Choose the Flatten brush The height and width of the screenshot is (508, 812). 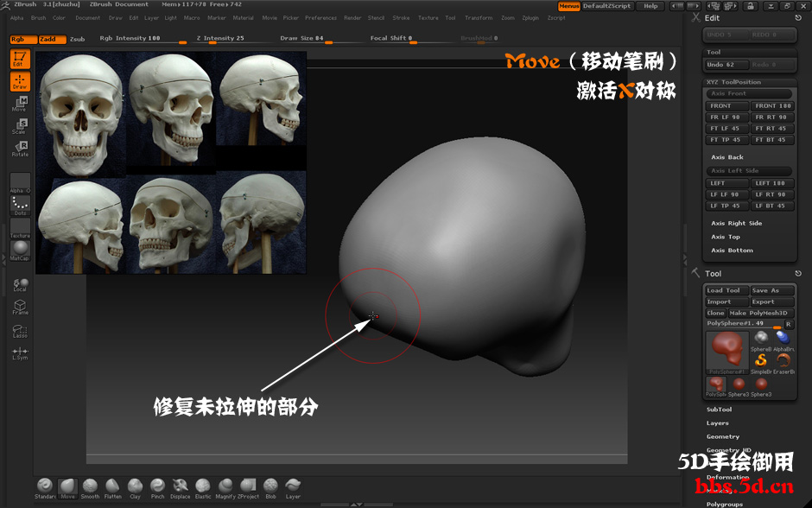pos(112,488)
